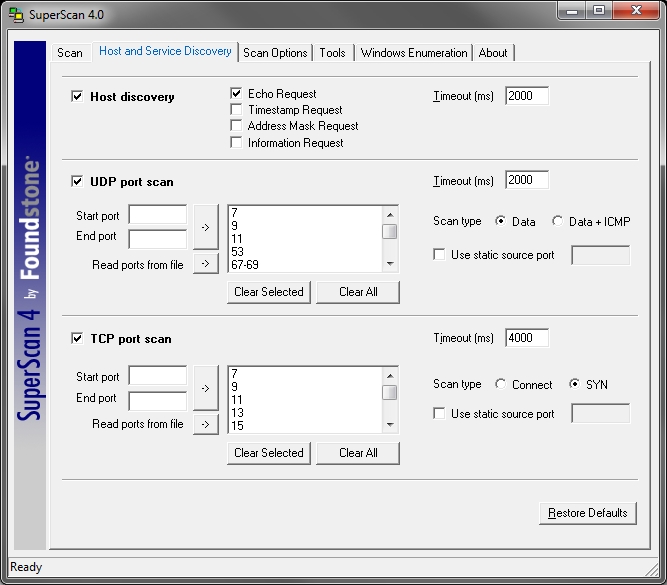Click TCP port list scroll down arrow
Screen dimensions: 667x585
390,425
